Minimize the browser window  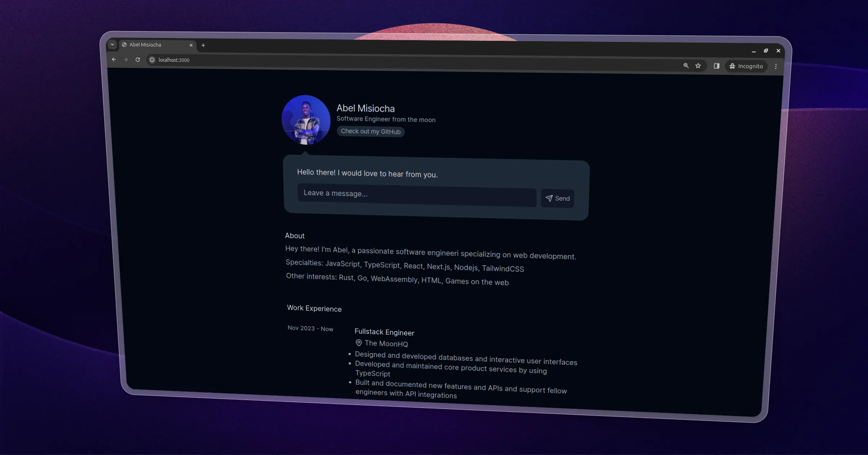tap(754, 51)
